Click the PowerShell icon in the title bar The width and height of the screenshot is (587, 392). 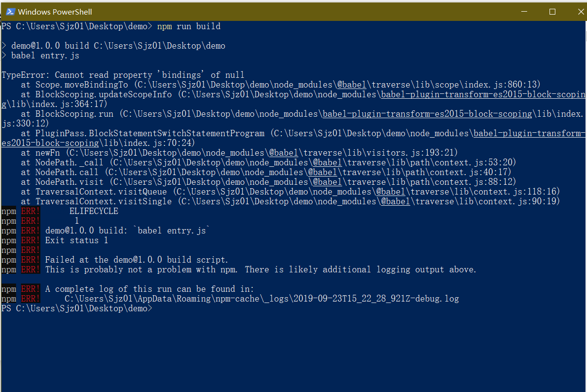[x=10, y=12]
